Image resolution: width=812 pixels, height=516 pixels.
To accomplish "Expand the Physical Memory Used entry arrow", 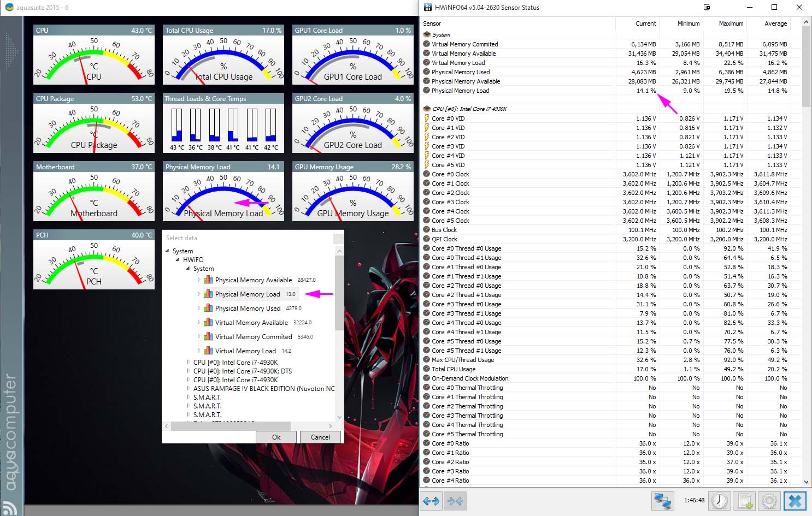I will click(198, 309).
